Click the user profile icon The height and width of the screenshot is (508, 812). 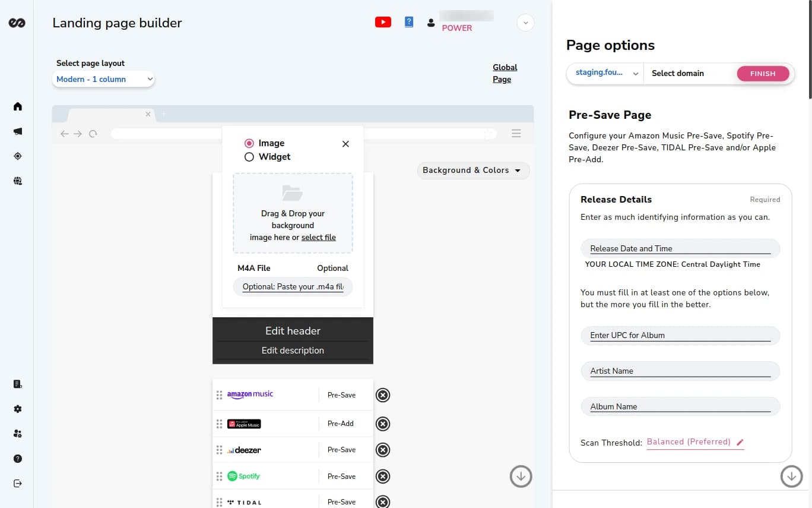click(431, 23)
